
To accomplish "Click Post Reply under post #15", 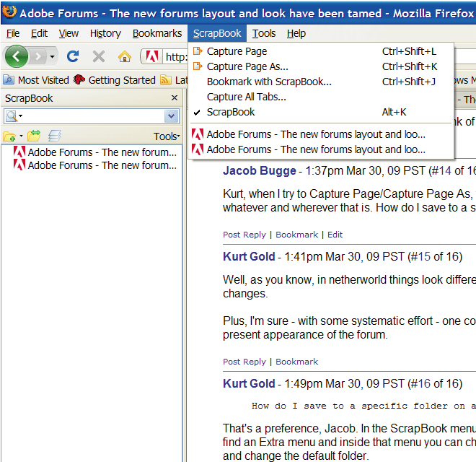I will tap(244, 362).
